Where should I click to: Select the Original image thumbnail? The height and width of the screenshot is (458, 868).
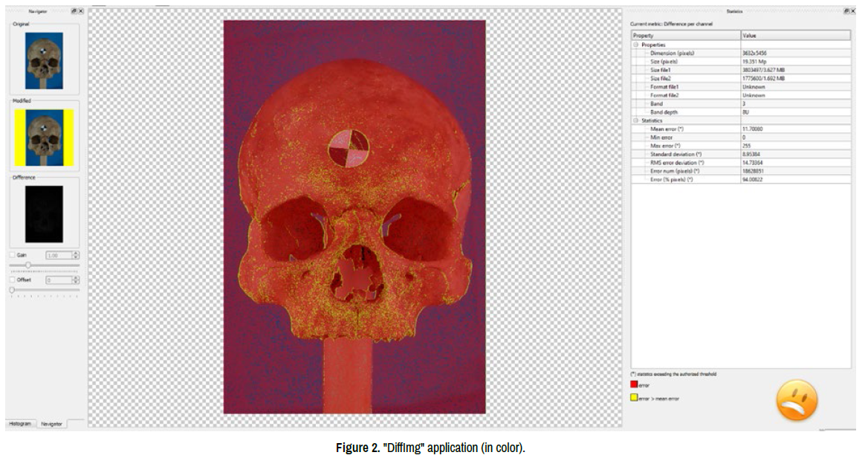(x=44, y=60)
